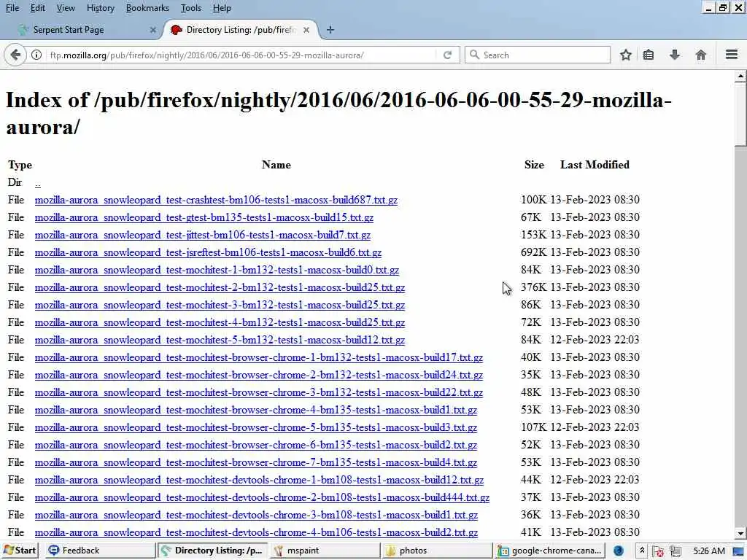Click the 5:26 AM clock
747x560 pixels.
709,551
